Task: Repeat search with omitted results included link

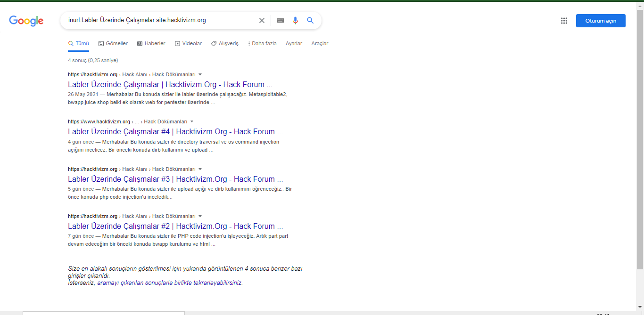Action: click(x=170, y=283)
